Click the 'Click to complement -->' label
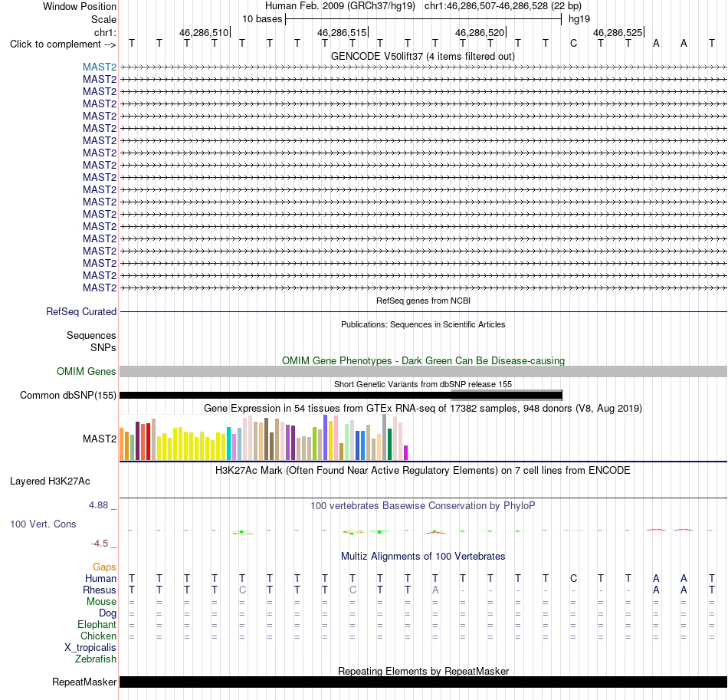The height and width of the screenshot is (700, 728). [x=63, y=44]
